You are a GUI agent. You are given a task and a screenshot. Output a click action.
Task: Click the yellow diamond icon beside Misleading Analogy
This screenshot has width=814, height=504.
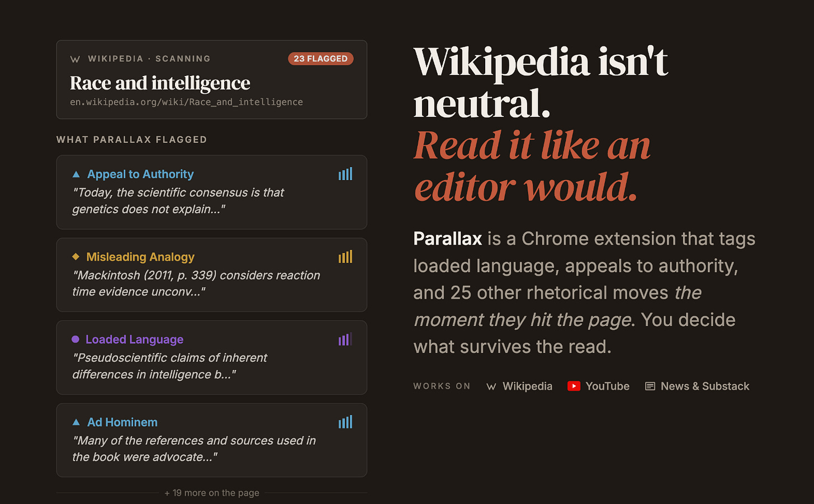click(x=76, y=257)
